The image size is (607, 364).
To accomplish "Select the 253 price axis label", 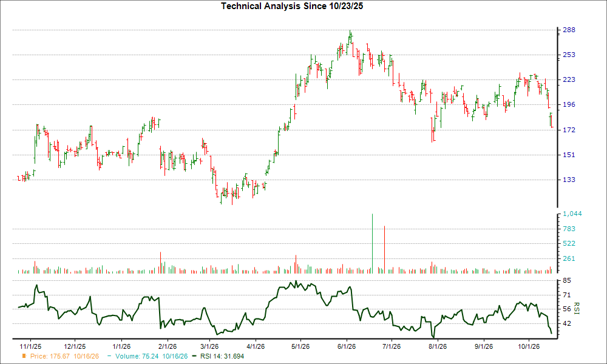I will [x=569, y=55].
